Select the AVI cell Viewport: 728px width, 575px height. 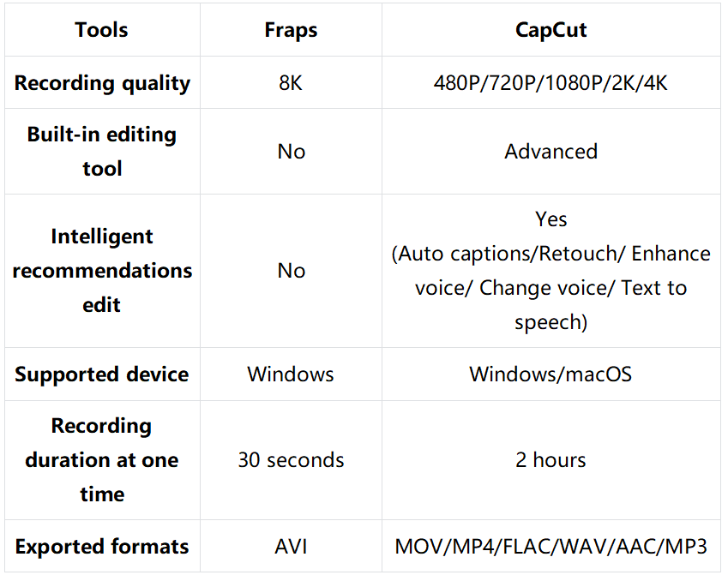(291, 546)
